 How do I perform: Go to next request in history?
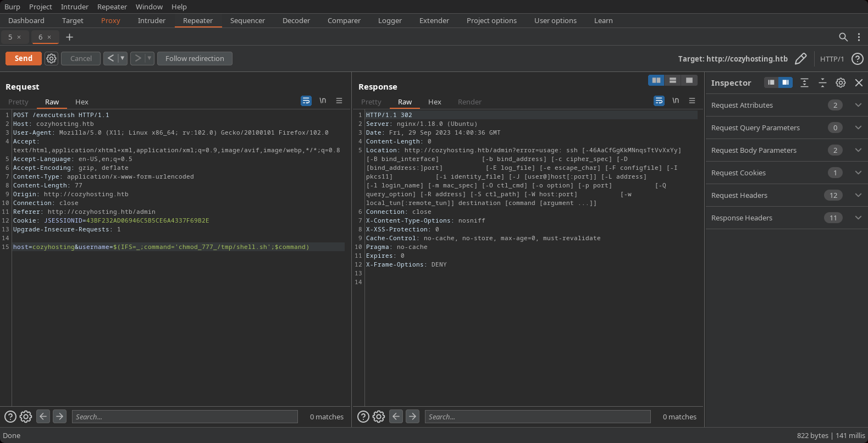[137, 58]
